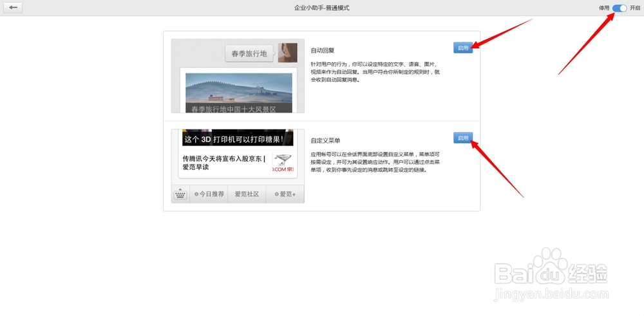The image size is (644, 316).
Task: Click the 3D 打印机可以打印糖果 banner
Action: (x=238, y=138)
